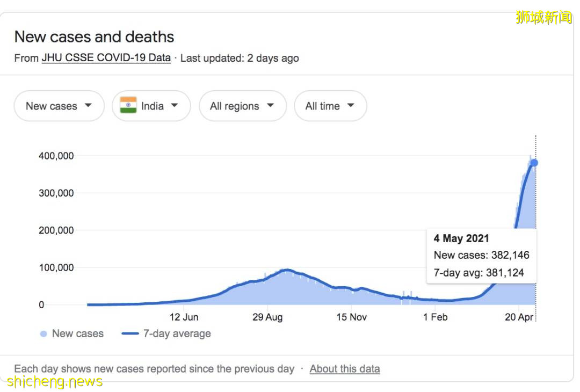This screenshot has width=580, height=392.
Task: Toggle the New cases metric selector
Action: 58,106
